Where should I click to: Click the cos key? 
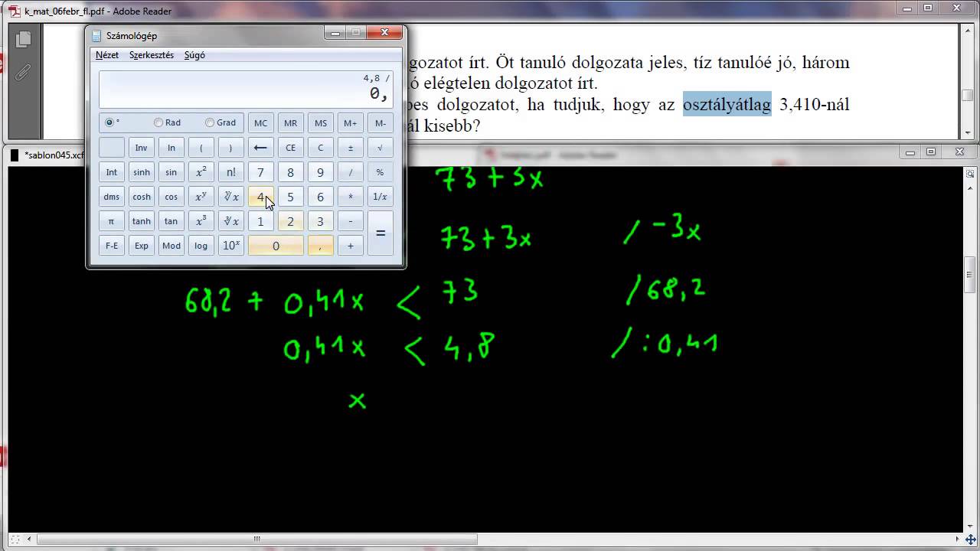(171, 197)
